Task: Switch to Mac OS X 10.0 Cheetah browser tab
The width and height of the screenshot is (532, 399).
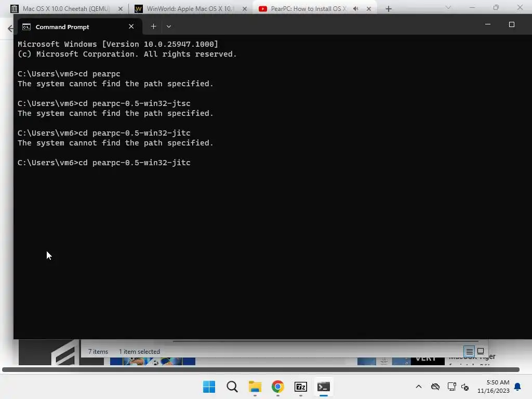Action: pyautogui.click(x=66, y=9)
